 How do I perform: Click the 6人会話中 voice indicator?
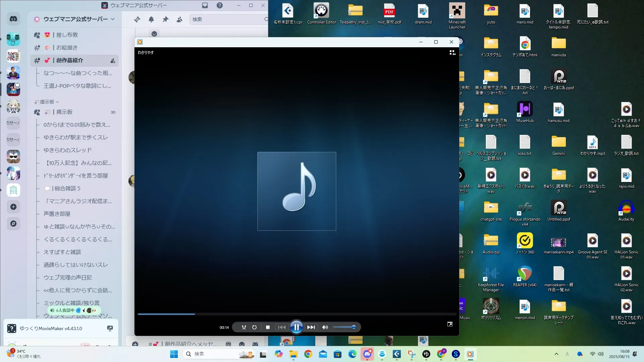[65, 310]
